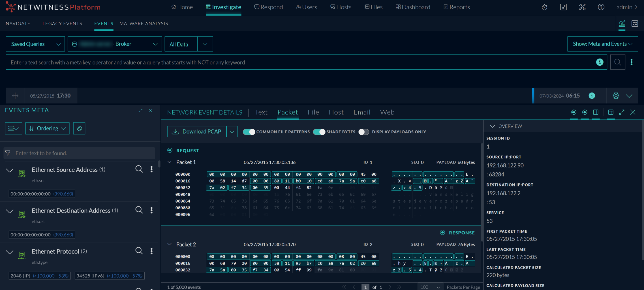Click the help question mark icon
The image size is (644, 290).
tap(601, 7)
